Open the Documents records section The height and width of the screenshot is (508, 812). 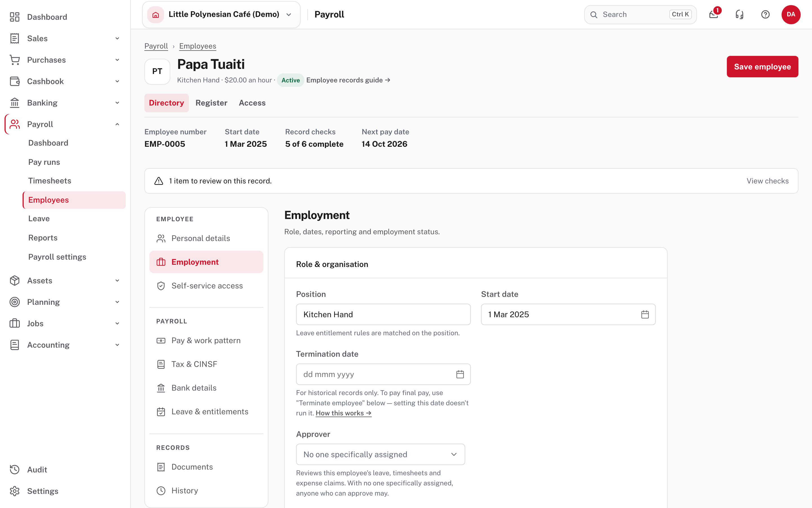206,467
